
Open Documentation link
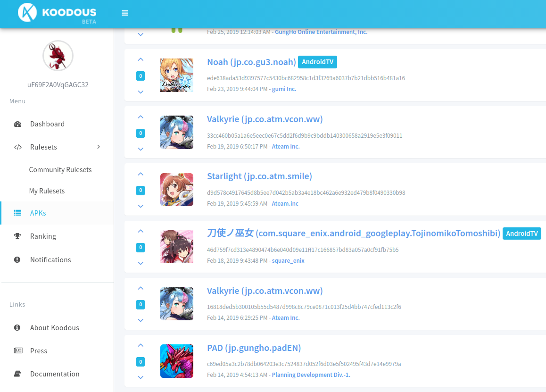(55, 374)
